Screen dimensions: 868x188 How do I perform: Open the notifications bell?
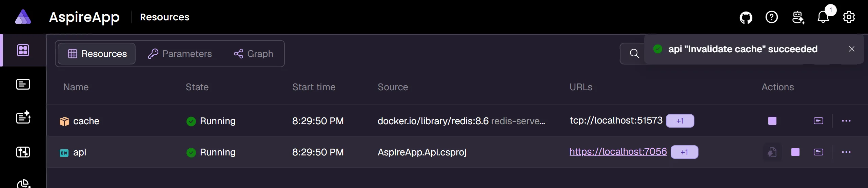823,17
